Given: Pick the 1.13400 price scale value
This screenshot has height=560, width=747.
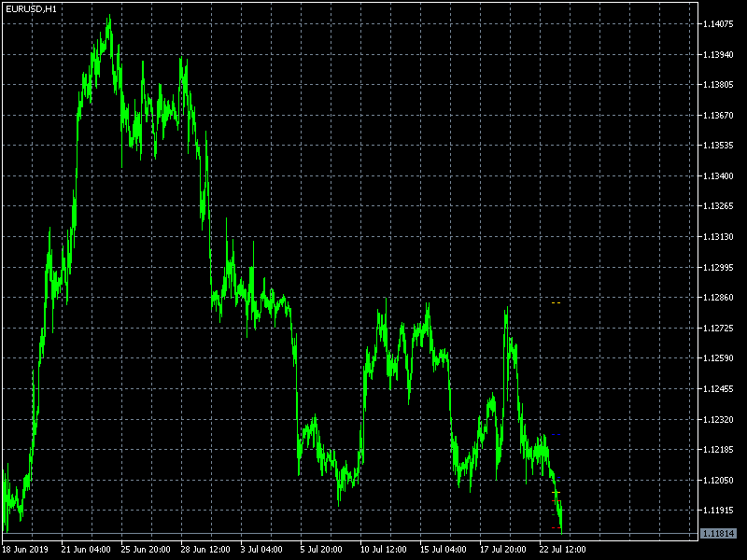Looking at the screenshot, I should point(718,176).
